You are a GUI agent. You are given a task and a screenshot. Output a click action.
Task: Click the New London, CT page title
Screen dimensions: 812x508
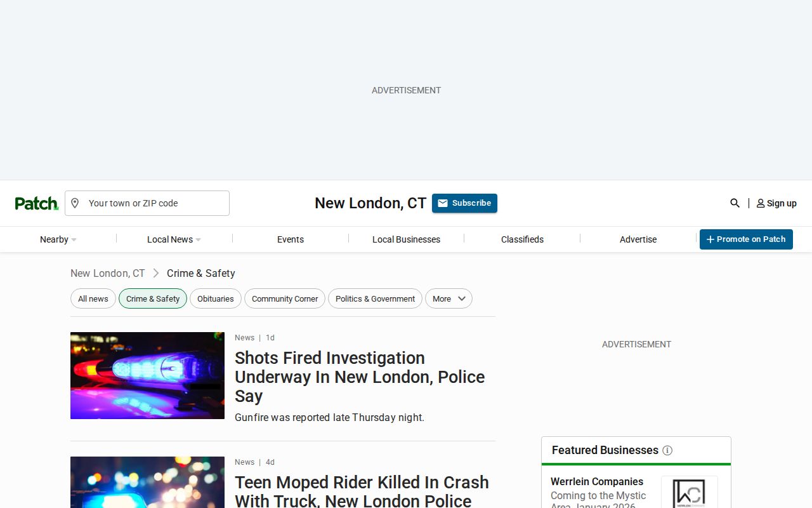point(370,203)
